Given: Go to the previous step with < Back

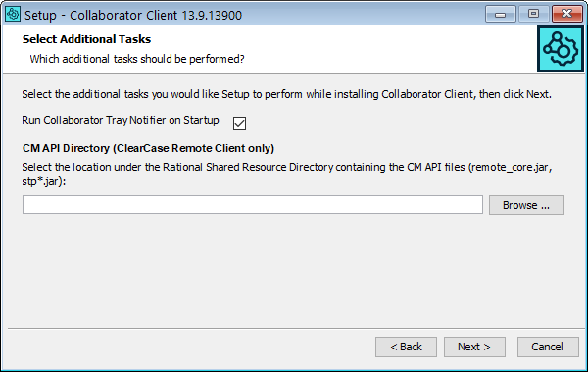Looking at the screenshot, I should point(406,347).
